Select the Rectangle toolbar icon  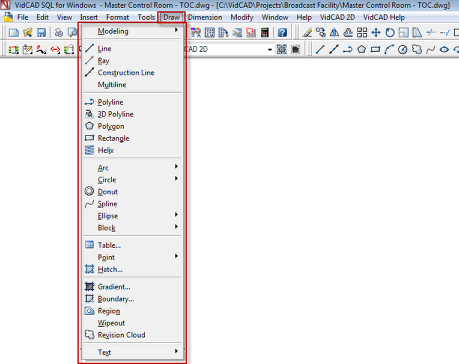(x=375, y=49)
